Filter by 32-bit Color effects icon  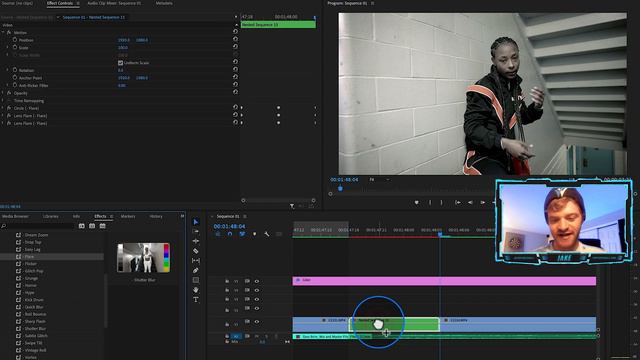click(92, 226)
